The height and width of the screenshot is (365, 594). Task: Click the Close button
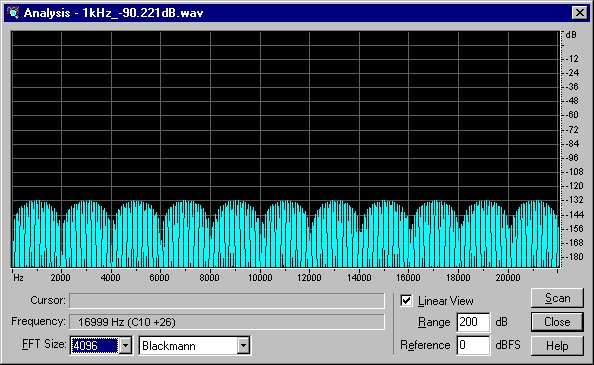557,322
